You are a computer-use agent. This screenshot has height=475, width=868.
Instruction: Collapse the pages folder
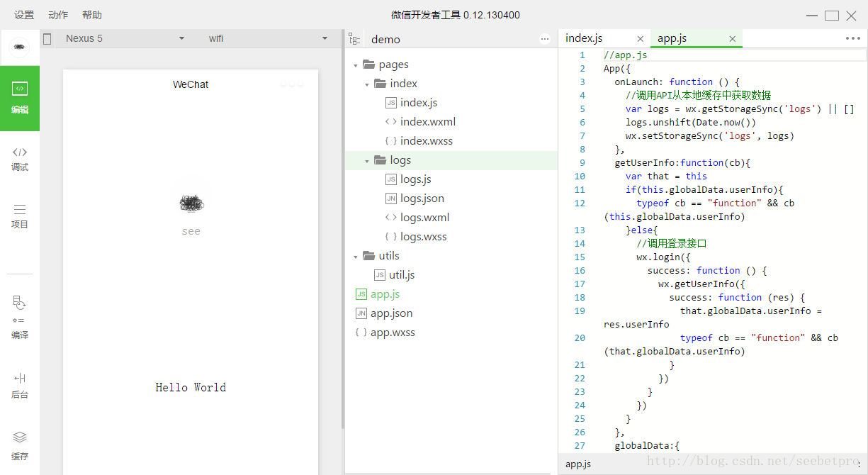(x=356, y=65)
